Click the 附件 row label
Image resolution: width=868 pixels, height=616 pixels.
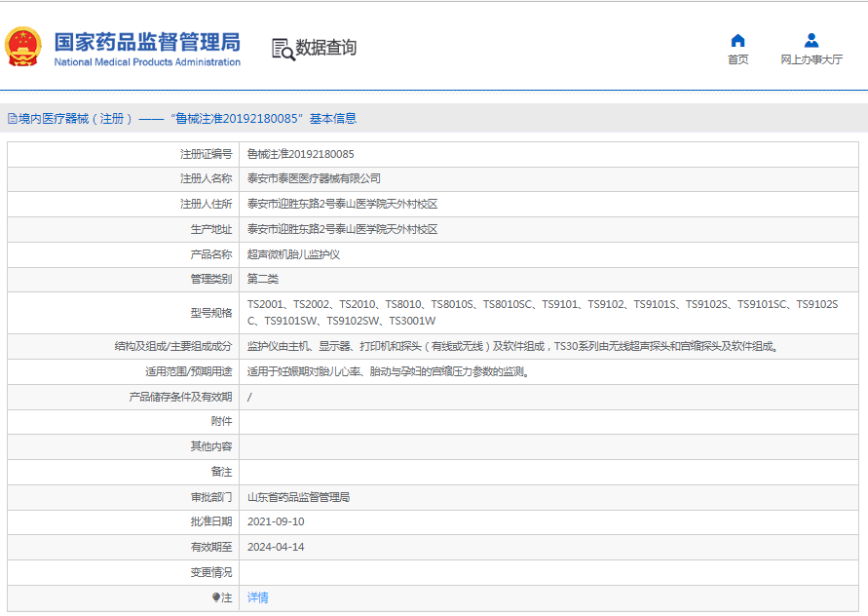(x=221, y=421)
